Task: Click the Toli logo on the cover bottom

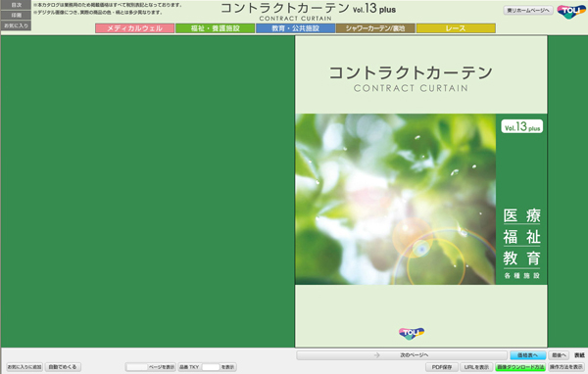Action: click(412, 333)
